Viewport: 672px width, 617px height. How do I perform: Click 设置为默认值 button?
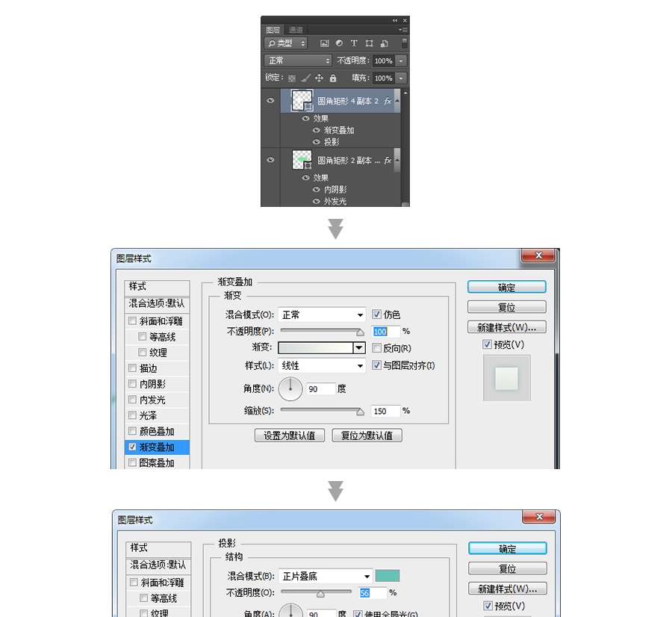click(x=289, y=435)
